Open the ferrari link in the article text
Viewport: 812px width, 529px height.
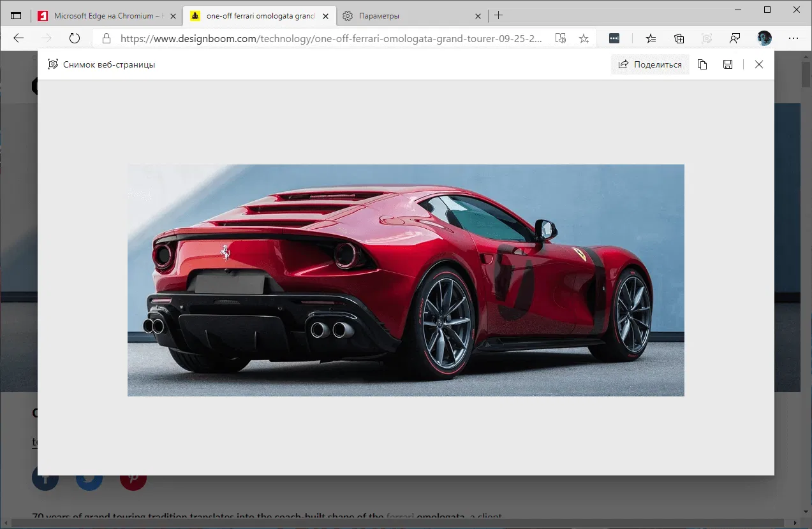pyautogui.click(x=399, y=516)
